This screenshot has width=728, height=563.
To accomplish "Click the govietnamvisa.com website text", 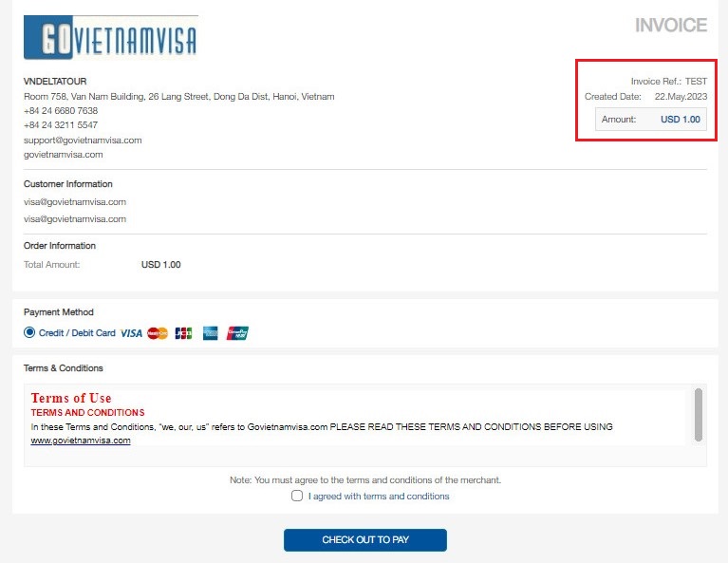I will coord(64,155).
